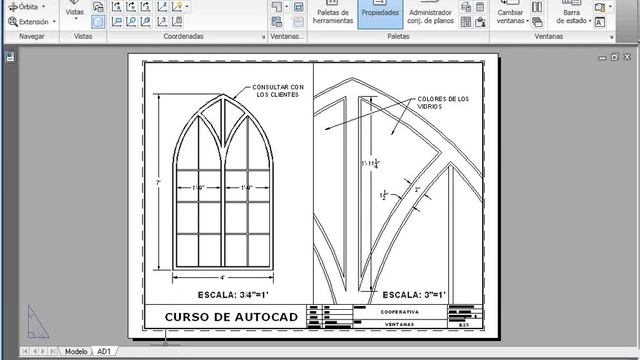Select the Órbita navigation tool

pos(23,7)
